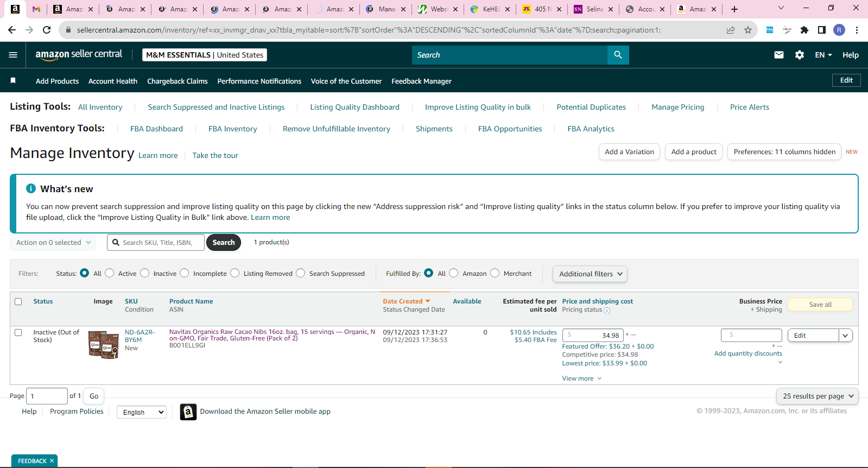
Task: Click the price input showing 34.98
Action: pyautogui.click(x=593, y=336)
